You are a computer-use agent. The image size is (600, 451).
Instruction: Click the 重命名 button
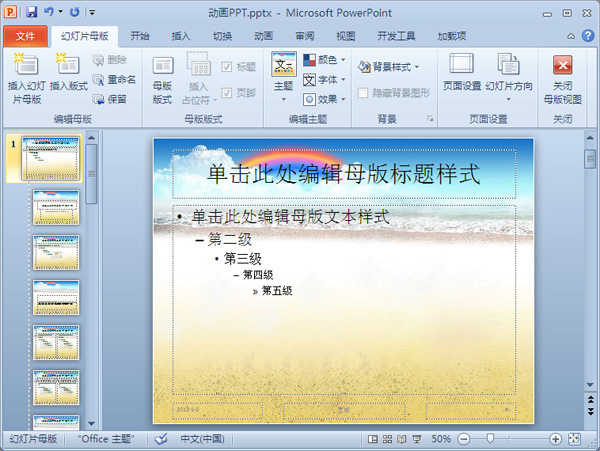(x=114, y=80)
